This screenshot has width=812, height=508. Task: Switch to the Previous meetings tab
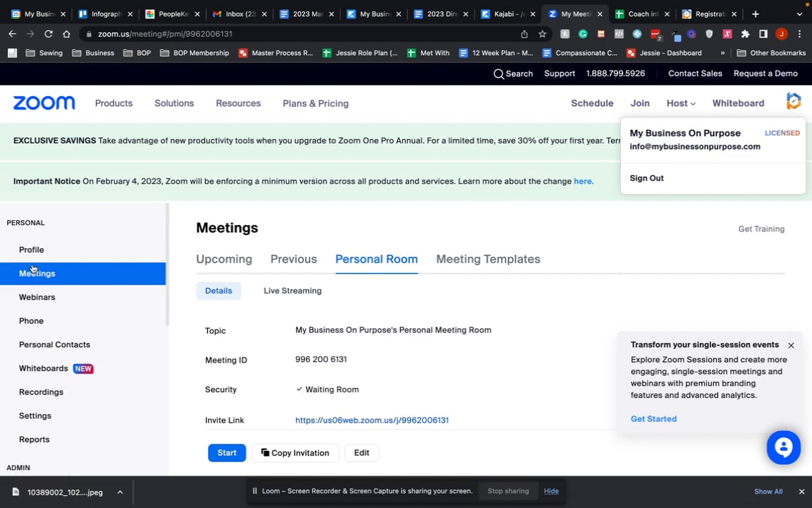click(x=294, y=259)
